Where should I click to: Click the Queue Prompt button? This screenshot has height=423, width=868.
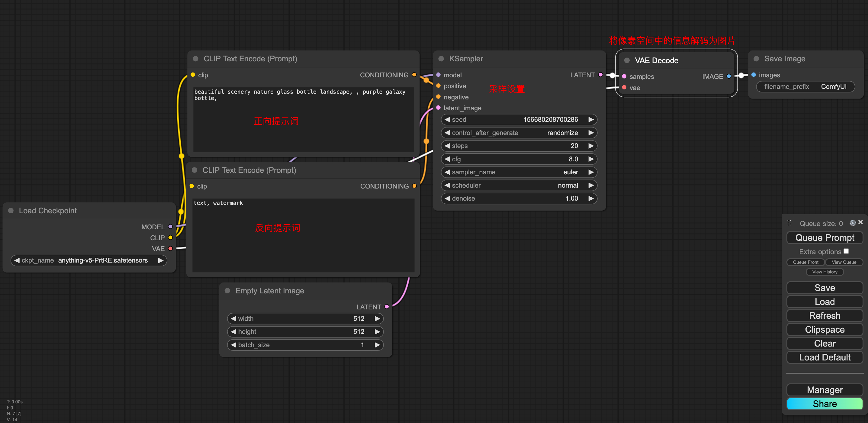(x=825, y=237)
